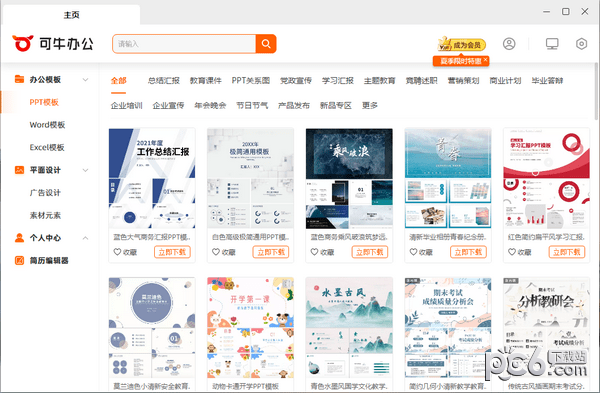The image size is (600, 393).
Task: Favorite the 白色高级极简通用 template via heart
Action: click(216, 252)
